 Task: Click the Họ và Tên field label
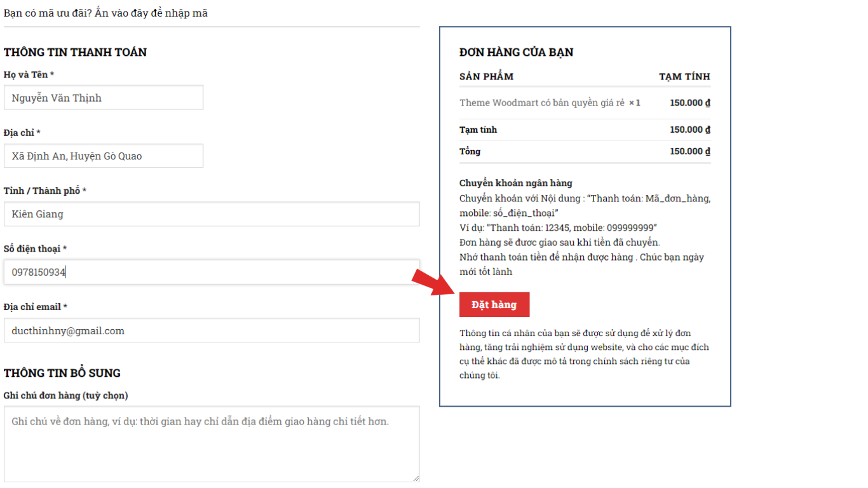[x=29, y=75]
